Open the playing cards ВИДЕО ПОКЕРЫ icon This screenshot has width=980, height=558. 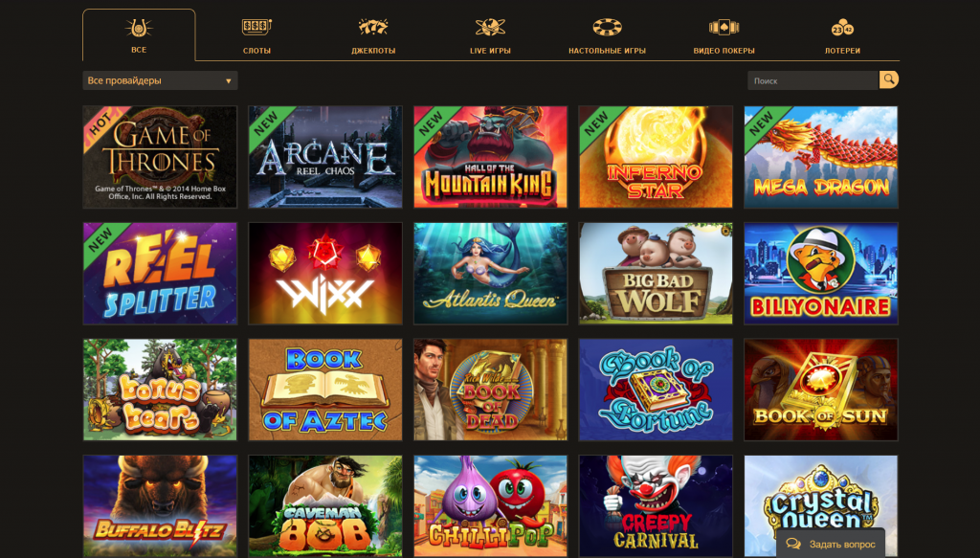click(x=724, y=27)
